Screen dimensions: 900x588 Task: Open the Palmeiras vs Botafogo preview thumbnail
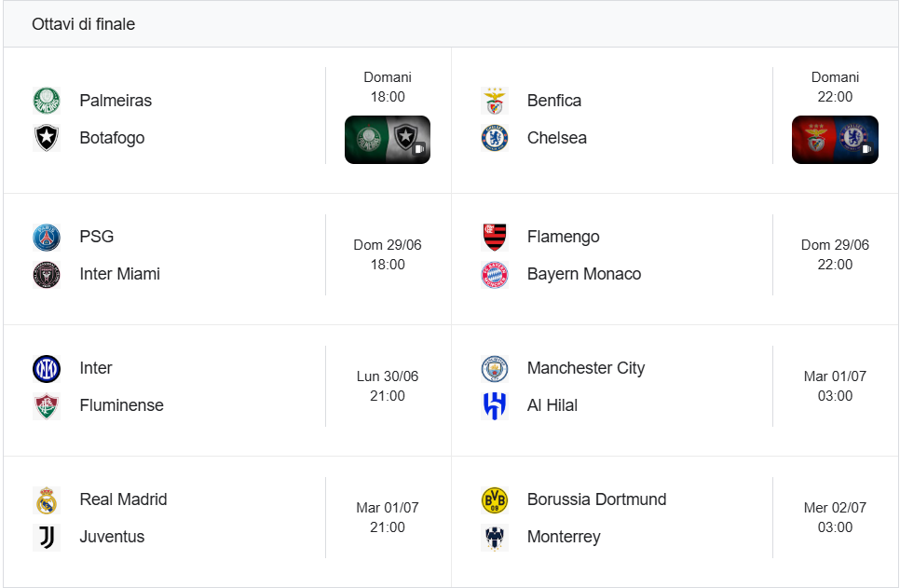[x=388, y=140]
